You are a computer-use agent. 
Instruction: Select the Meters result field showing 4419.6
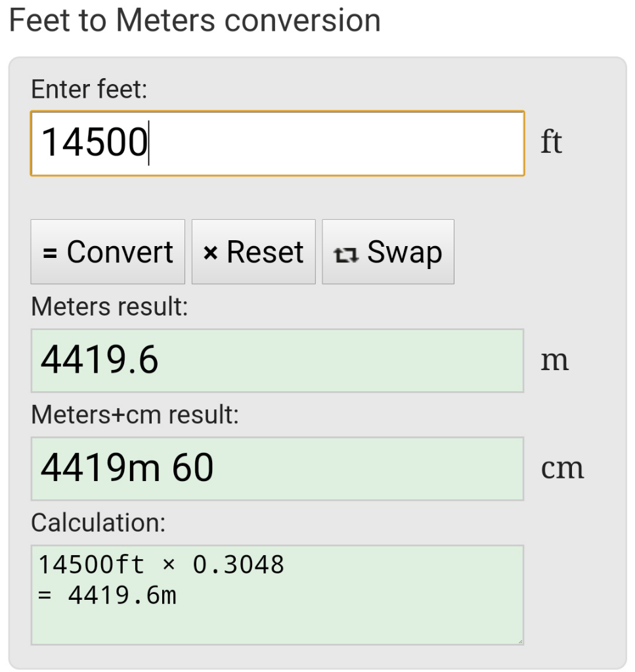pos(277,360)
